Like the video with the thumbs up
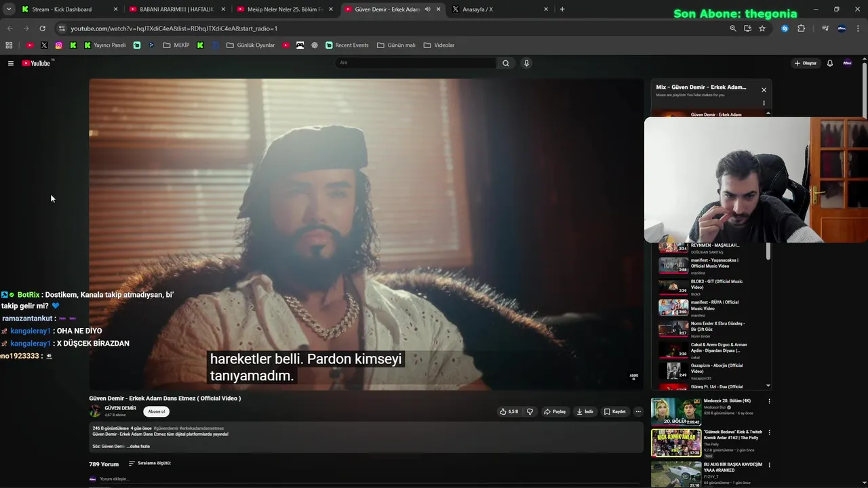The width and height of the screenshot is (868, 488). click(509, 411)
